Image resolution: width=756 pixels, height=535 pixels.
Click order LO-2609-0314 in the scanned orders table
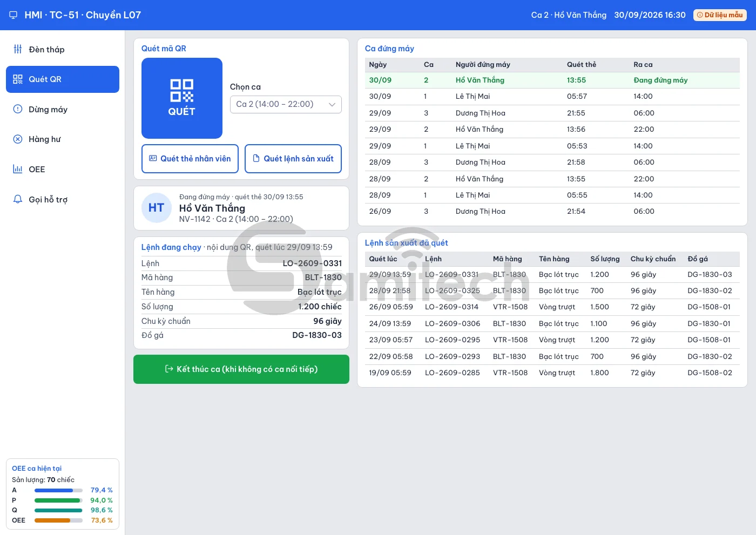click(x=452, y=307)
